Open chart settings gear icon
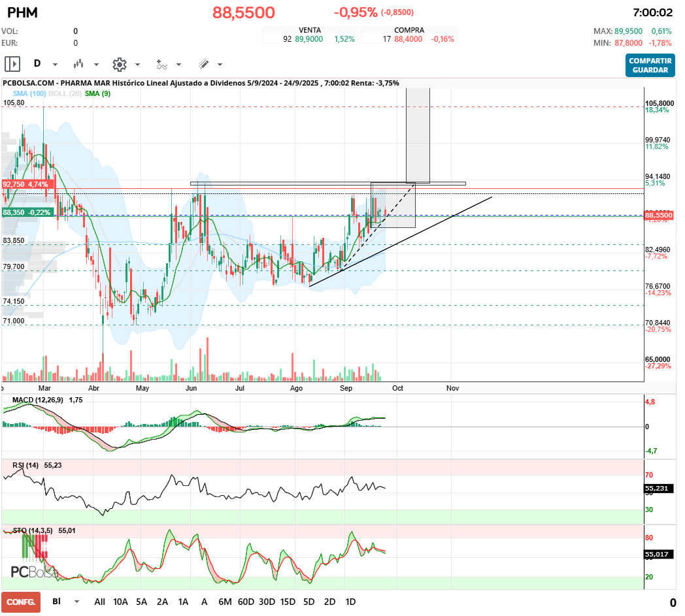 119,64
